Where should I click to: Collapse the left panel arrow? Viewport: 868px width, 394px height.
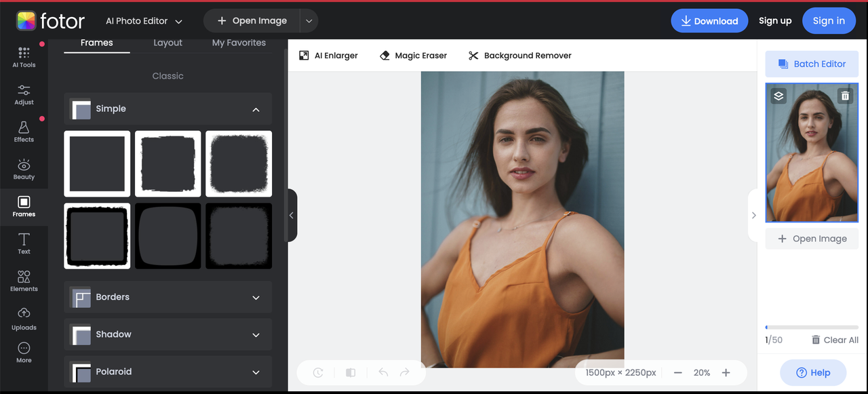tap(292, 215)
